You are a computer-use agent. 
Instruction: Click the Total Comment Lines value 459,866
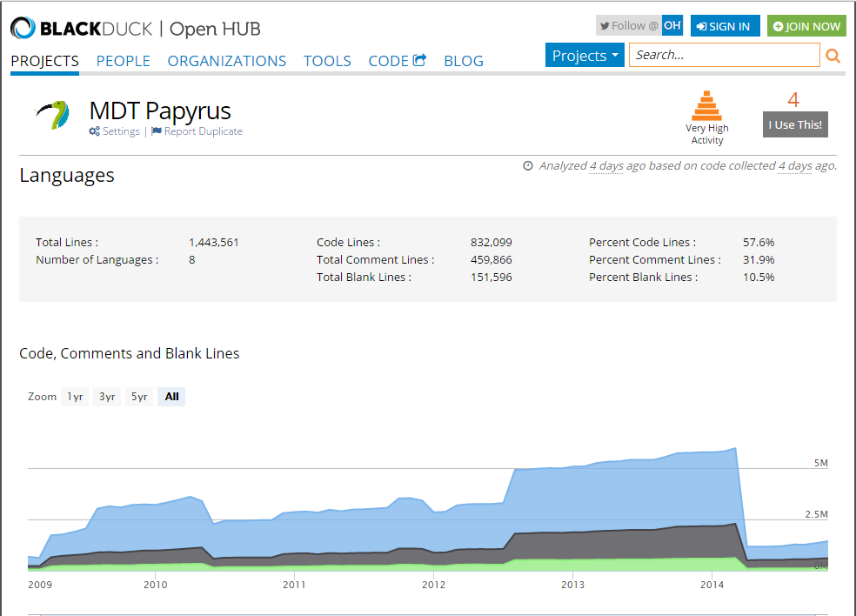(491, 259)
